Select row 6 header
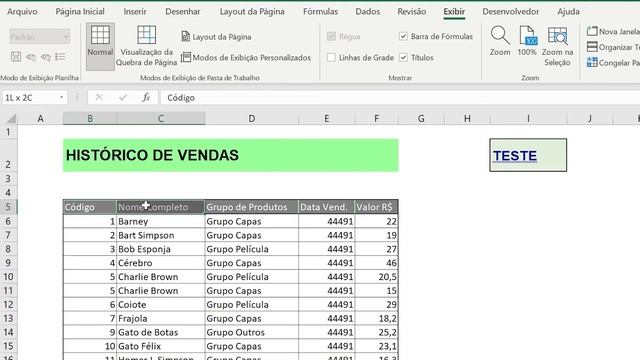This screenshot has height=360, width=640. 8,221
